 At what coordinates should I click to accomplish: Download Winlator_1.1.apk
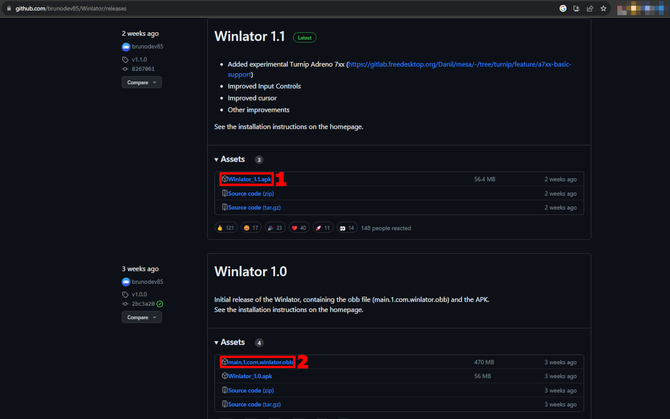pos(250,179)
